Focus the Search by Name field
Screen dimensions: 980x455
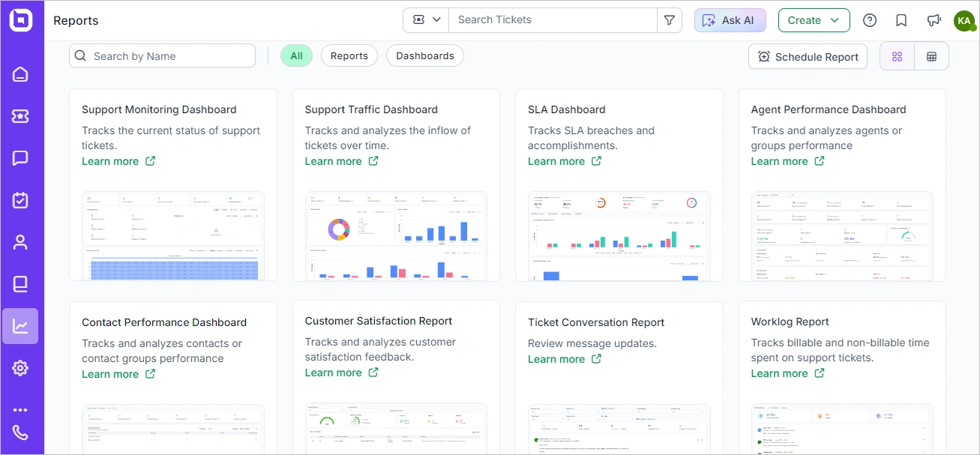point(162,55)
